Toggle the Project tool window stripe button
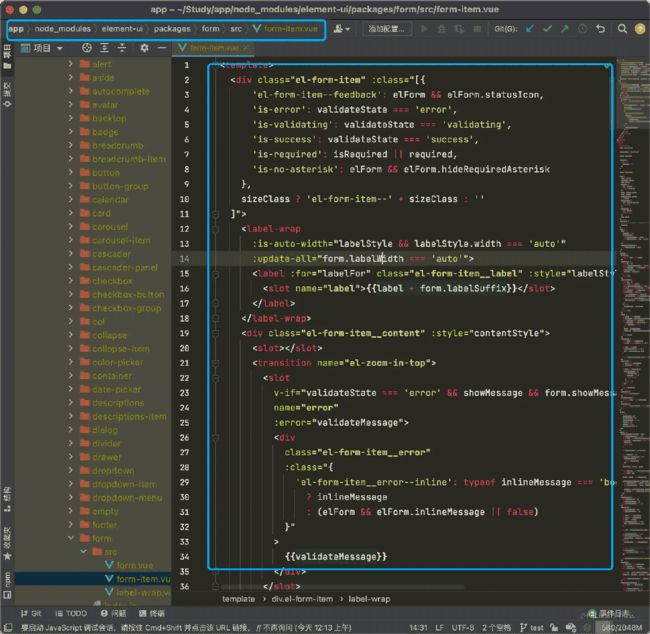The height and width of the screenshot is (634, 650). click(7, 57)
